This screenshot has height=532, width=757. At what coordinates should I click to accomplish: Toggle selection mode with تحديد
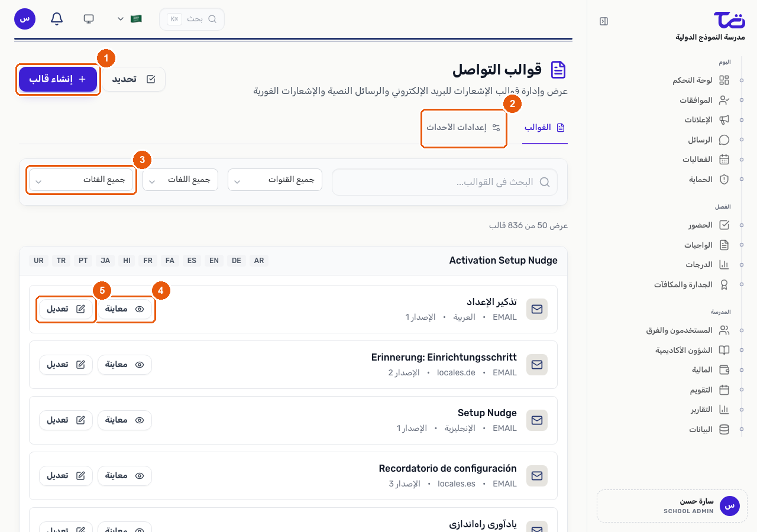(x=134, y=79)
